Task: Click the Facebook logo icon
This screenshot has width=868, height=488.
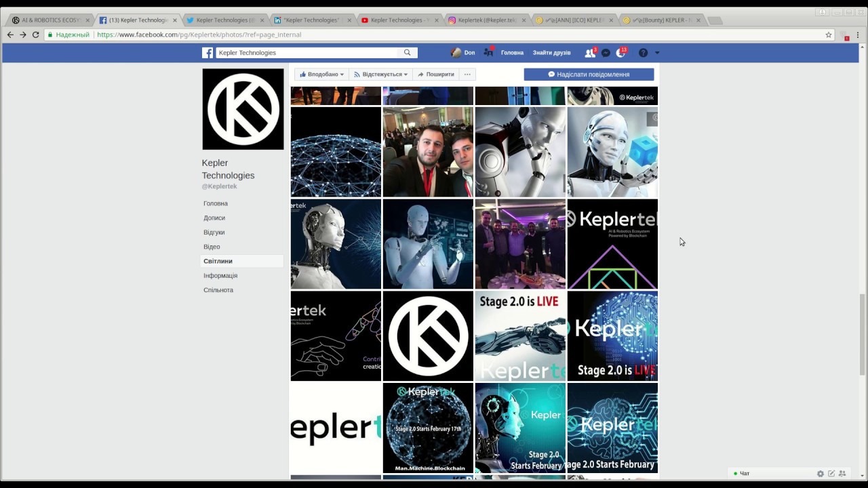Action: pyautogui.click(x=208, y=53)
